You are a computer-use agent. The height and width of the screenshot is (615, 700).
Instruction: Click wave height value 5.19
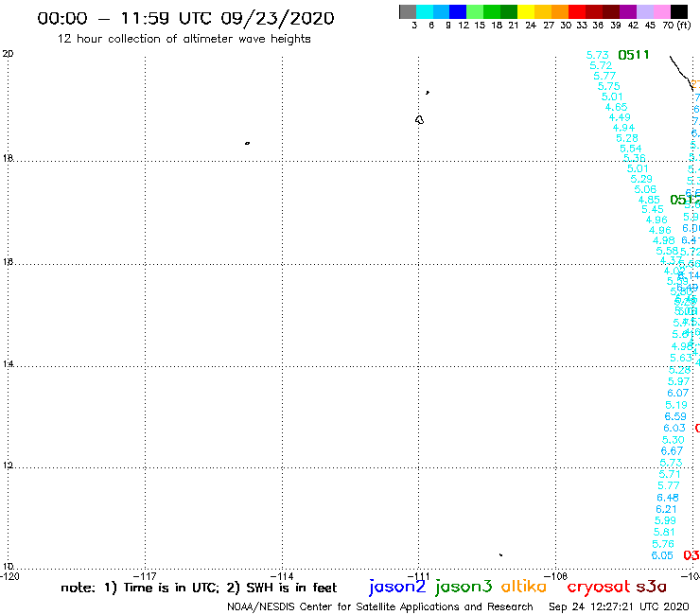(676, 405)
